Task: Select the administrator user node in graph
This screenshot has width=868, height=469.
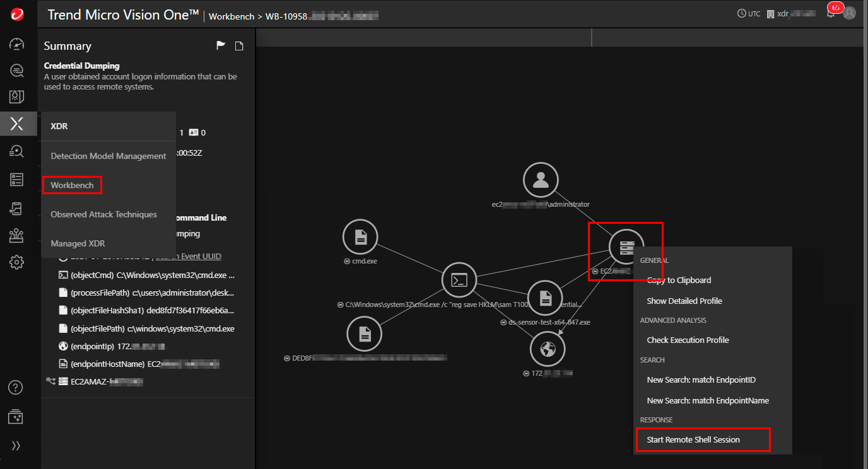Action: point(541,180)
